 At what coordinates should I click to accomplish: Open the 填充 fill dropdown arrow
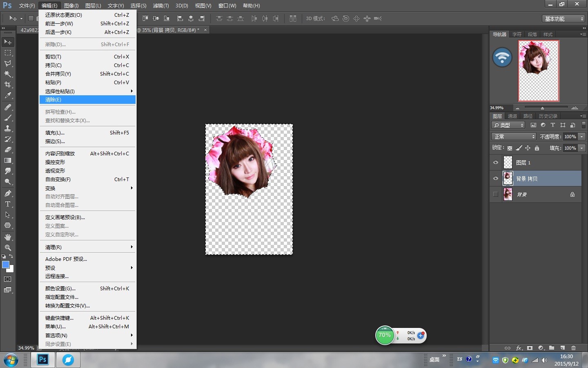tap(582, 148)
